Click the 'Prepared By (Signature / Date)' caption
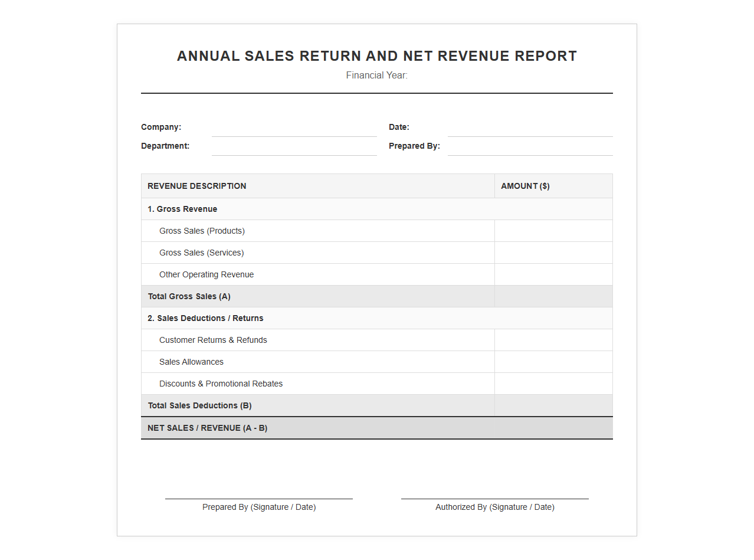754x560 pixels. 259,507
